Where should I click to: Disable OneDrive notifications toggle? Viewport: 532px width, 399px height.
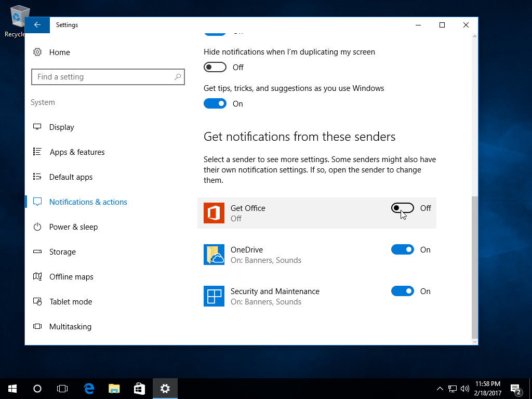pyautogui.click(x=402, y=250)
